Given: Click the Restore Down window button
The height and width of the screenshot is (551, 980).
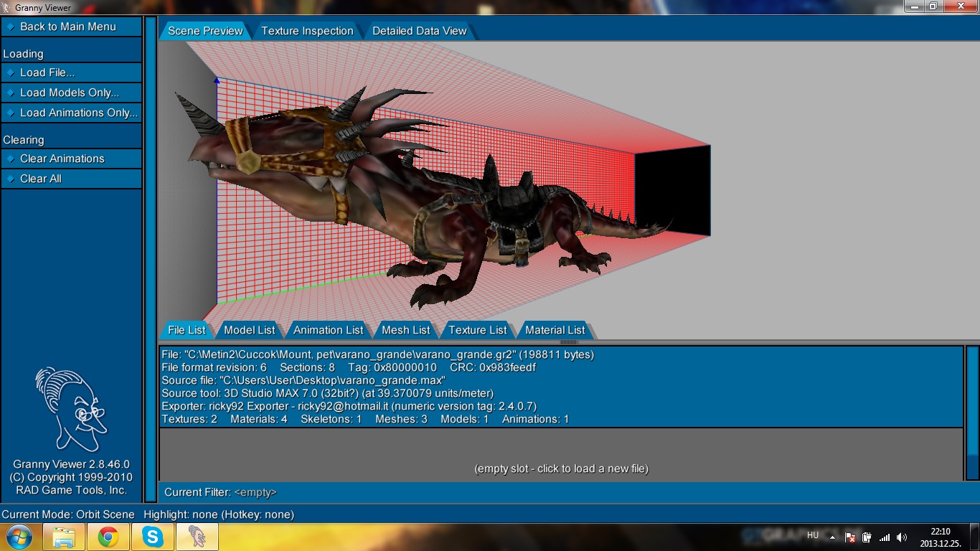Looking at the screenshot, I should (x=933, y=6).
